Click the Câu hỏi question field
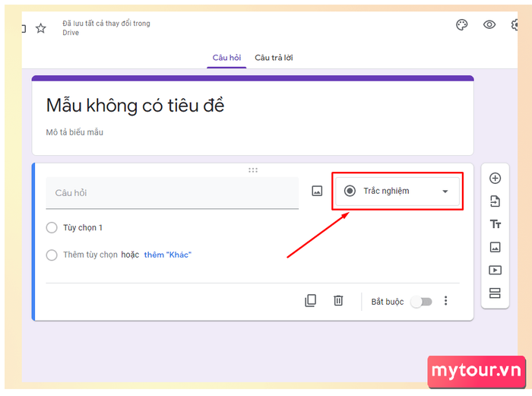Viewport: 532px width, 396px height. click(x=173, y=193)
